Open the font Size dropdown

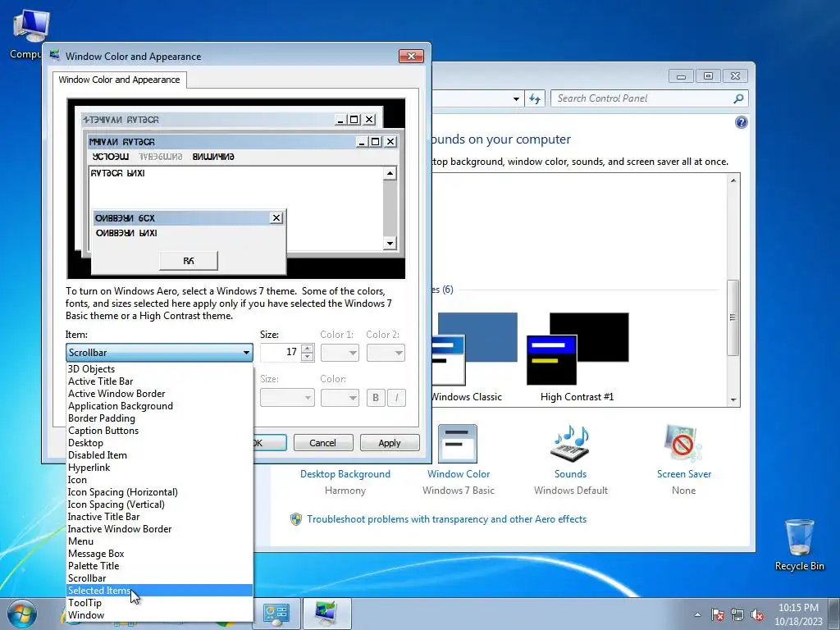tap(287, 398)
